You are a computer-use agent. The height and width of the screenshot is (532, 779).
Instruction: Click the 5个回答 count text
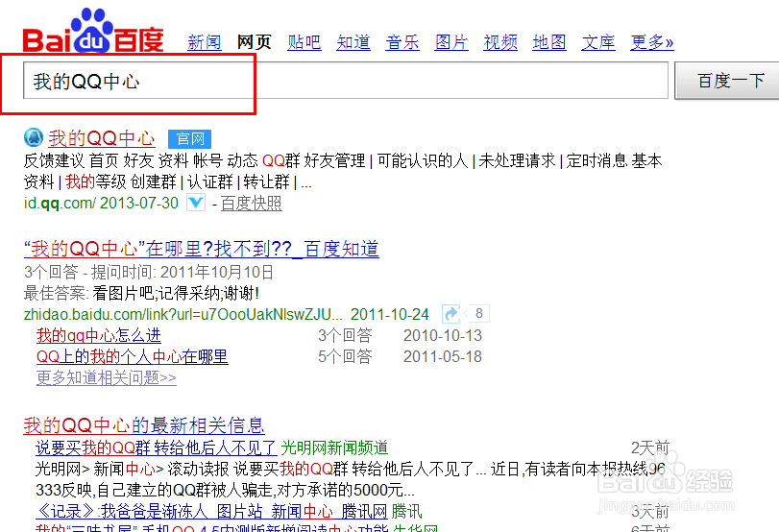pos(345,356)
